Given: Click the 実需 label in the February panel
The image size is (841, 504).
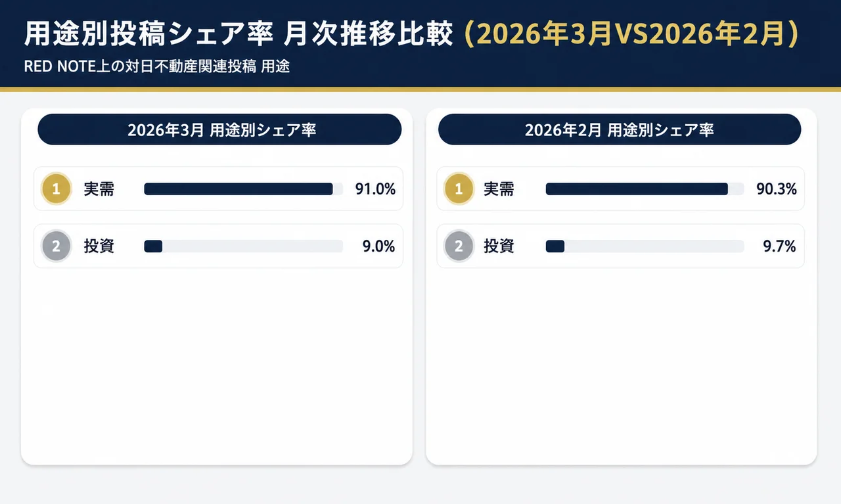Looking at the screenshot, I should pos(499,189).
